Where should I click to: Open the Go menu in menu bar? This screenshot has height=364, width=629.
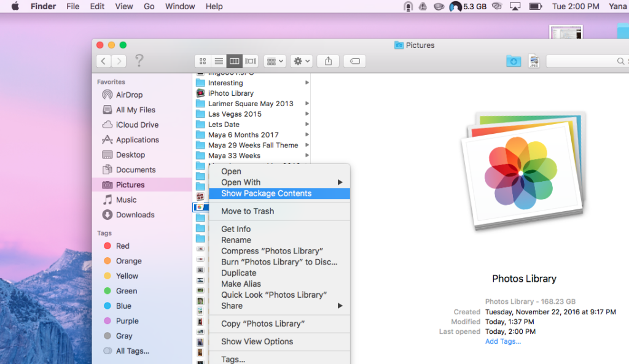click(x=149, y=6)
